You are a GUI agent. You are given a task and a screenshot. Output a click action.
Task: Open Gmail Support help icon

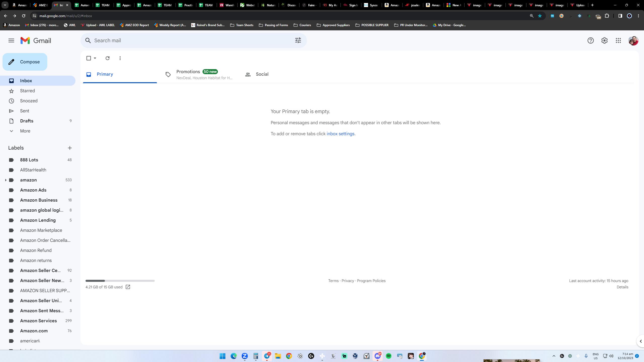pyautogui.click(x=590, y=40)
